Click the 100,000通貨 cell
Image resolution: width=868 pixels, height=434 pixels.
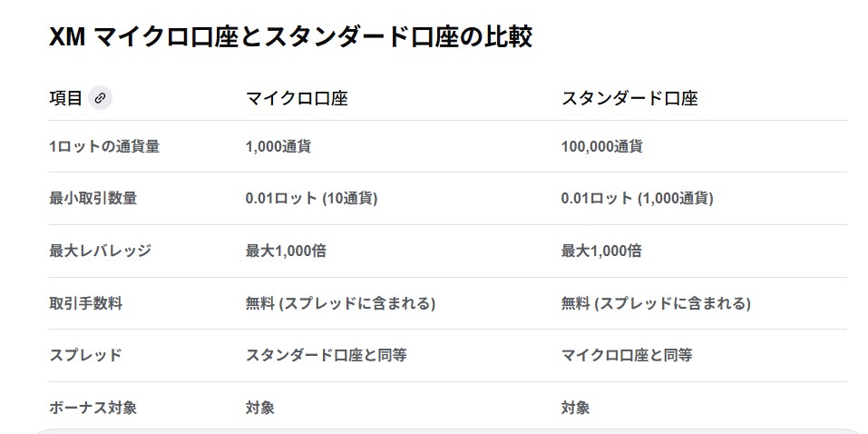(x=601, y=146)
